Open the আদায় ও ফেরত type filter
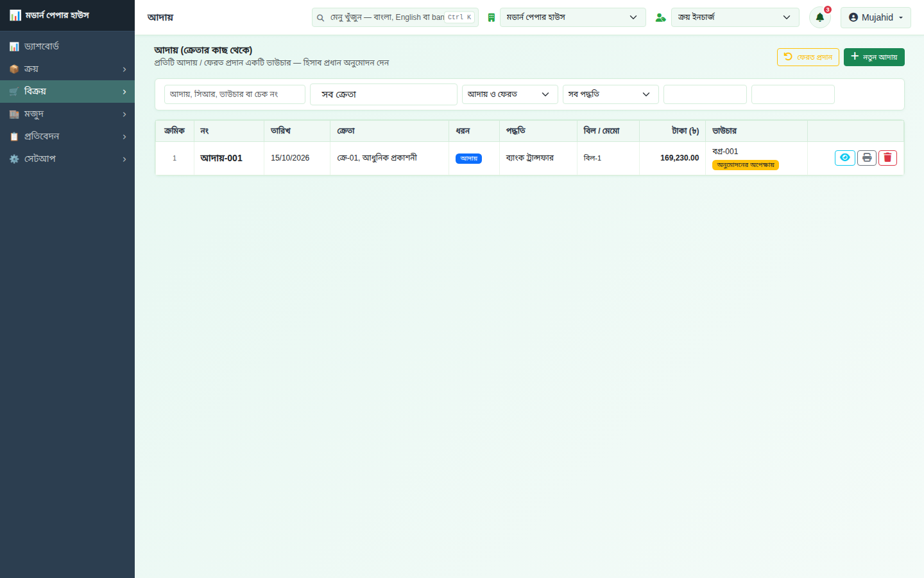Viewport: 924px width, 578px height. [x=510, y=94]
